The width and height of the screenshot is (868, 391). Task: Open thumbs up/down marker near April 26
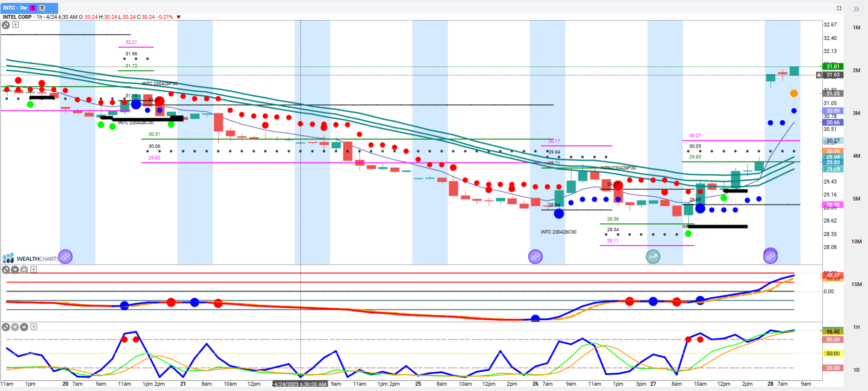pyautogui.click(x=535, y=257)
